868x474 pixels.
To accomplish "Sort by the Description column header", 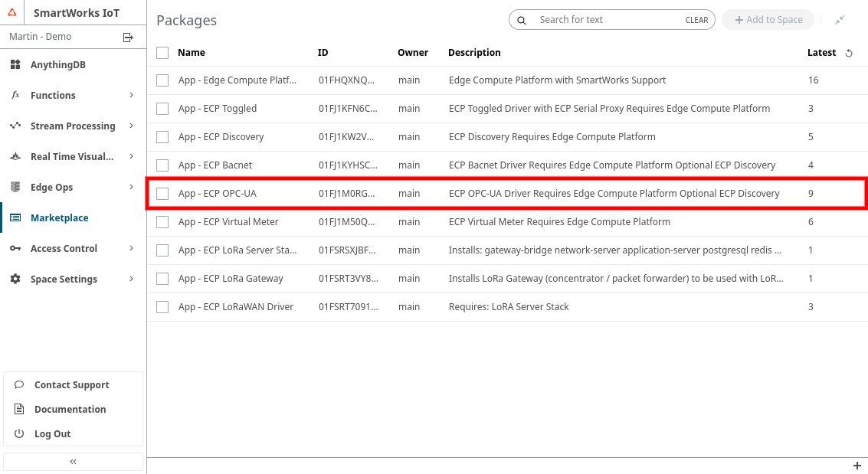I will pos(474,53).
